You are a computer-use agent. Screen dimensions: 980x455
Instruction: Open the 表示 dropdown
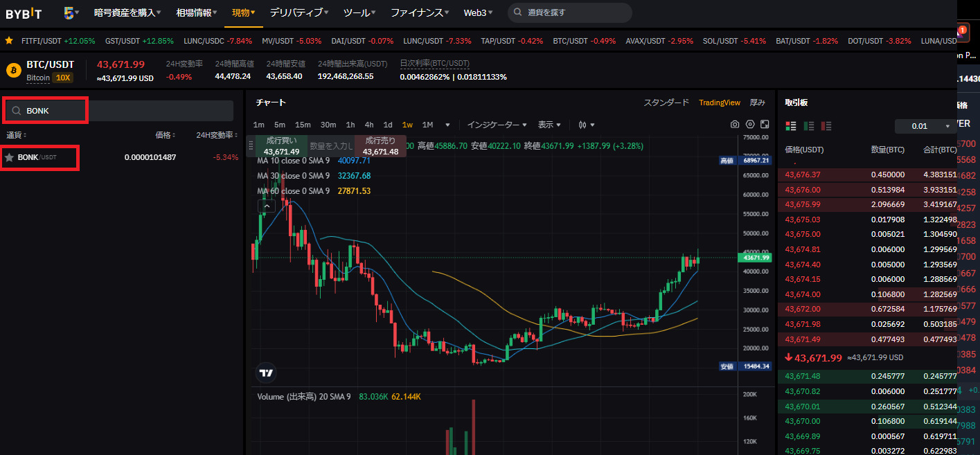point(550,125)
